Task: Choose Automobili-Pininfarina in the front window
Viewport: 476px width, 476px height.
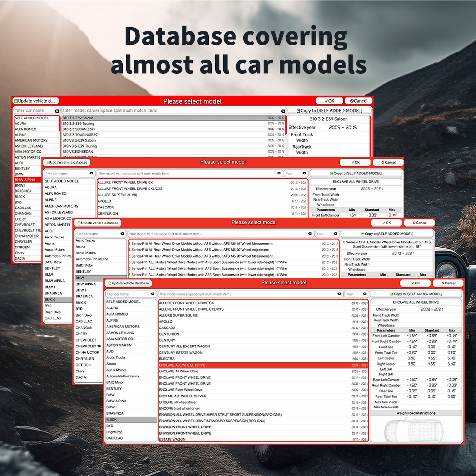Action: coord(131,376)
